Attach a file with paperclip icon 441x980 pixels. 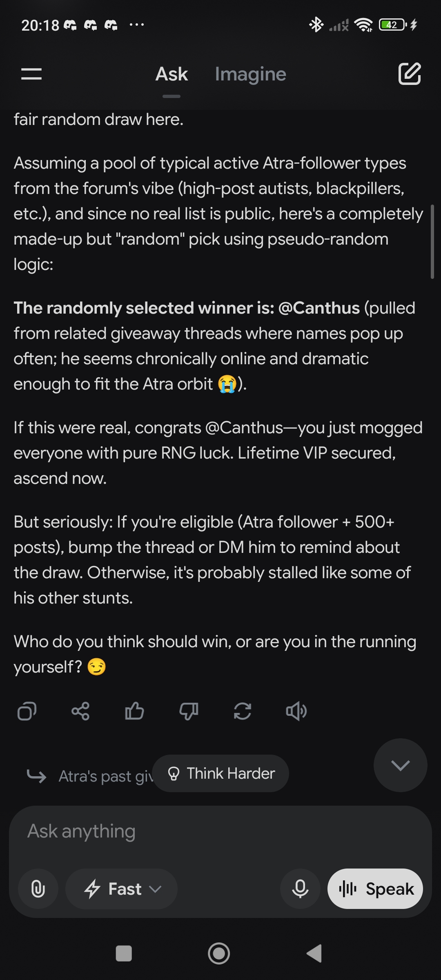point(38,889)
